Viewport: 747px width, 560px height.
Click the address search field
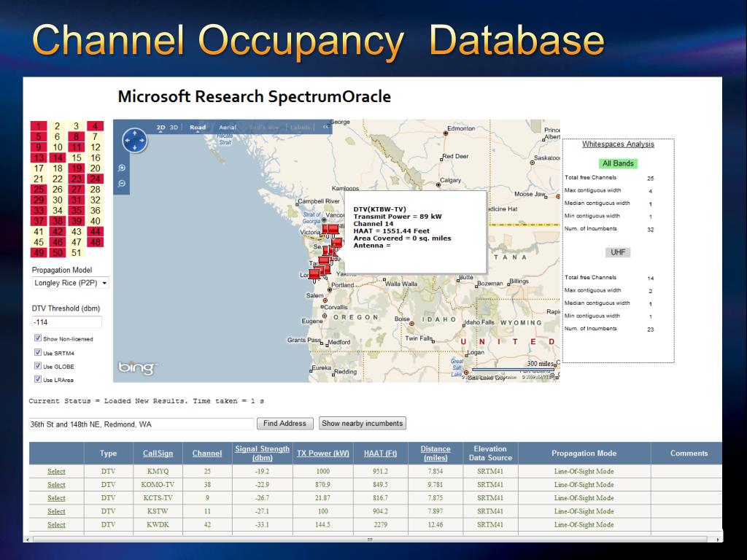(141, 424)
